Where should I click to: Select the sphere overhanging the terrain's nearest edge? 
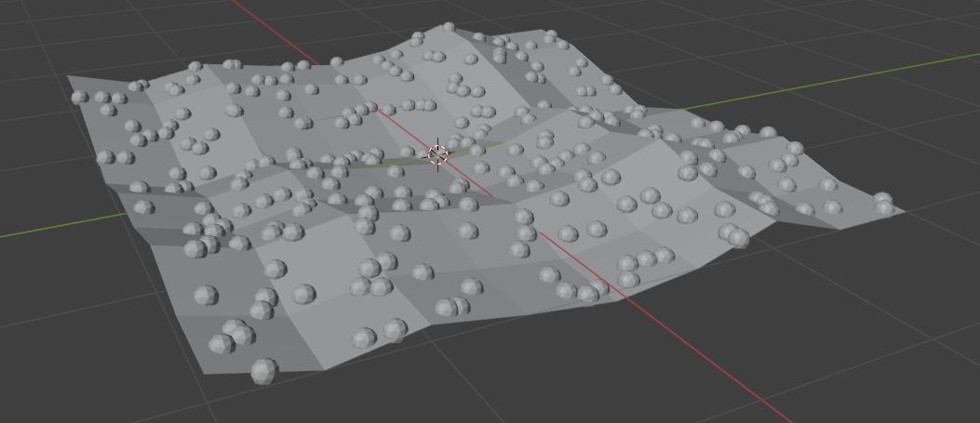pos(264,371)
